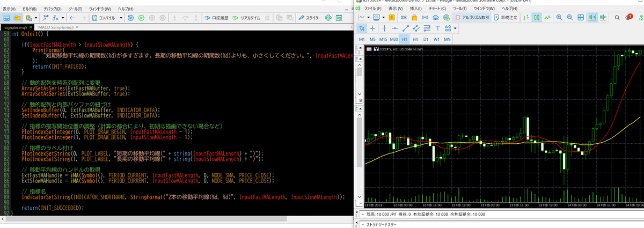This screenshot has height=228, width=644.
Task: Click the VAR insert variable icon
Action: pyautogui.click(x=46, y=18)
